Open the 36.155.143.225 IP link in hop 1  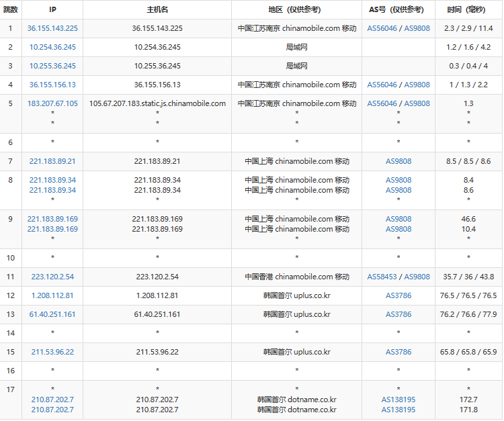52,28
